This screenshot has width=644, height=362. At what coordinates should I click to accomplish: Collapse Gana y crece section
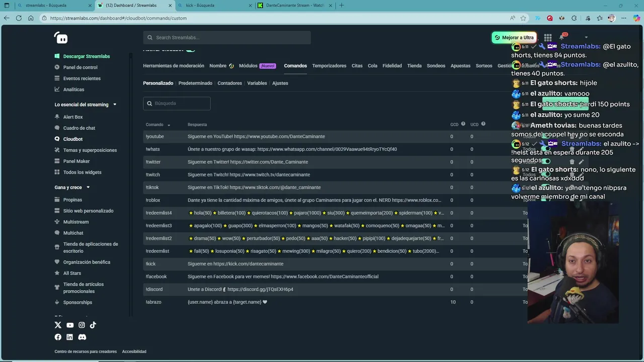coord(88,188)
